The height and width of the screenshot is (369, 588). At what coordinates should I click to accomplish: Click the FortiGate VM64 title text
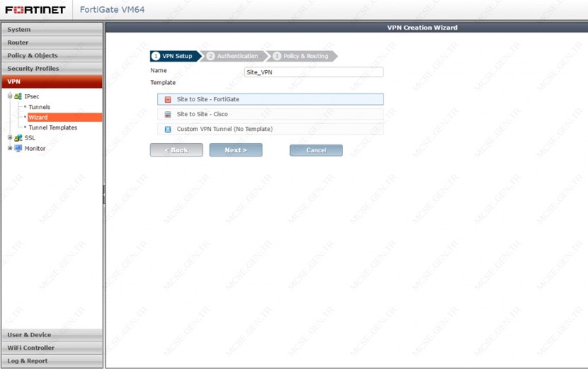112,10
